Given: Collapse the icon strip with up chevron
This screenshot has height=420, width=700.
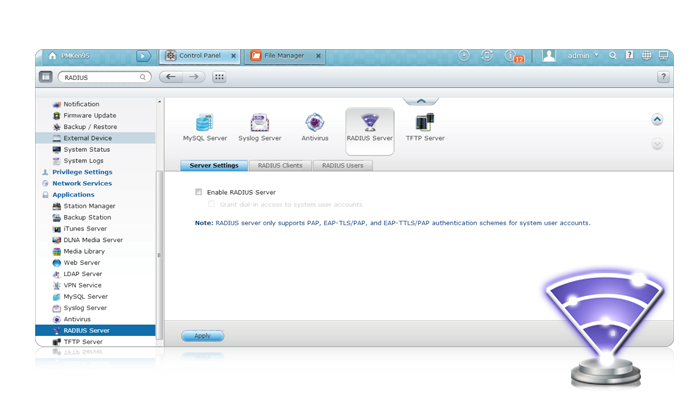Looking at the screenshot, I should (421, 100).
